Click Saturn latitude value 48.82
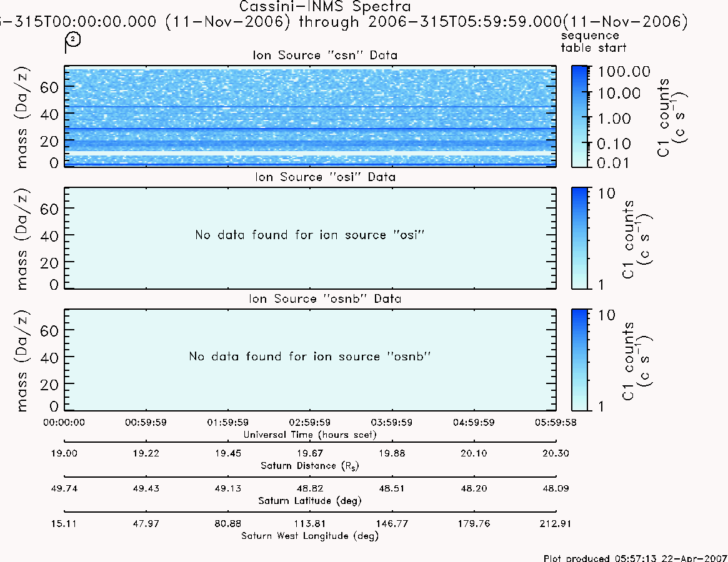The width and height of the screenshot is (728, 562). click(x=310, y=489)
